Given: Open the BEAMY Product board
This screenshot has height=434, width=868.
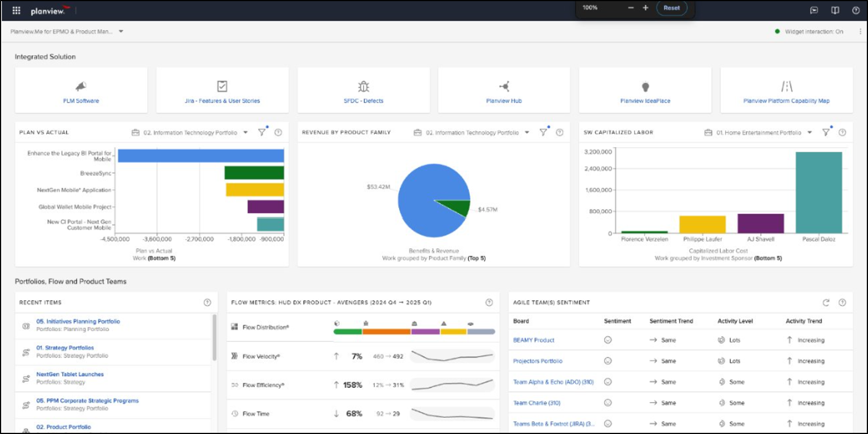Looking at the screenshot, I should click(533, 340).
